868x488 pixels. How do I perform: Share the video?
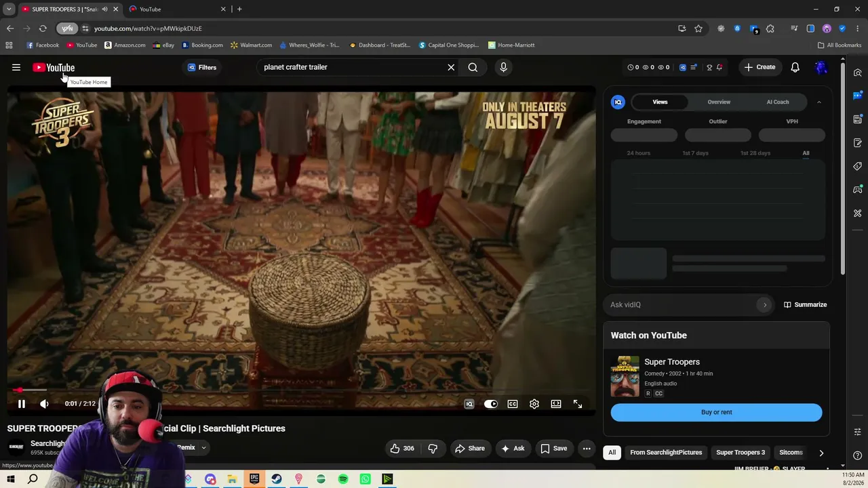click(470, 448)
